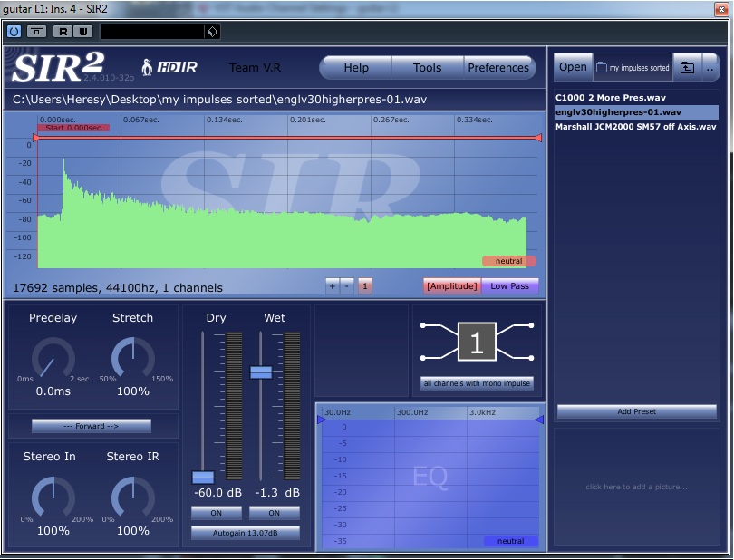Click the Wet value '-1.3 dB'

coord(277,493)
